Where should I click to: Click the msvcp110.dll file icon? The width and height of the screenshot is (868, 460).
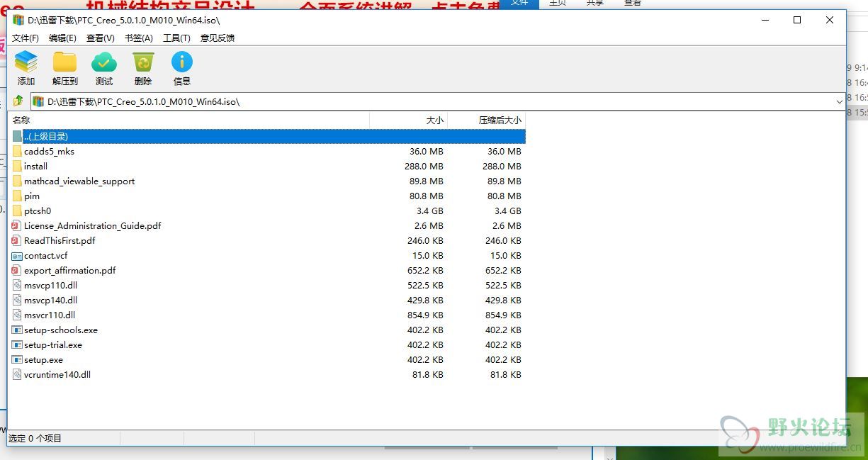coord(17,285)
